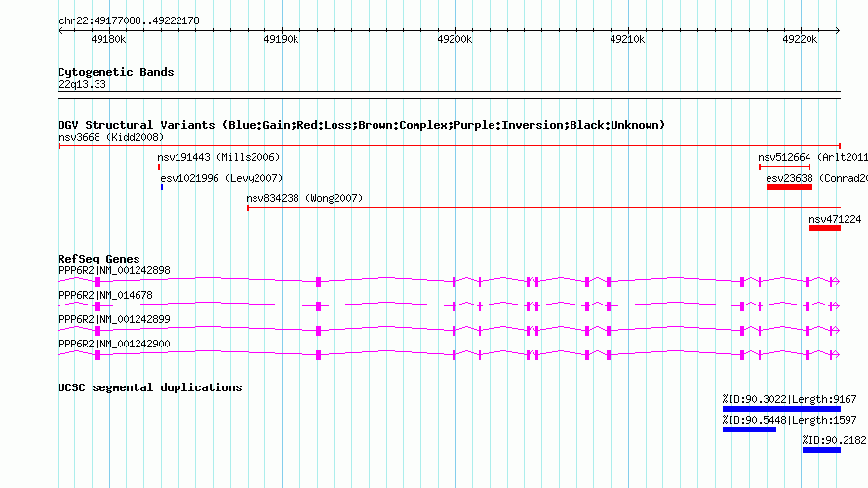Click the red nsv512664 loss span bar
This screenshot has height=488, width=868.
pyautogui.click(x=784, y=167)
